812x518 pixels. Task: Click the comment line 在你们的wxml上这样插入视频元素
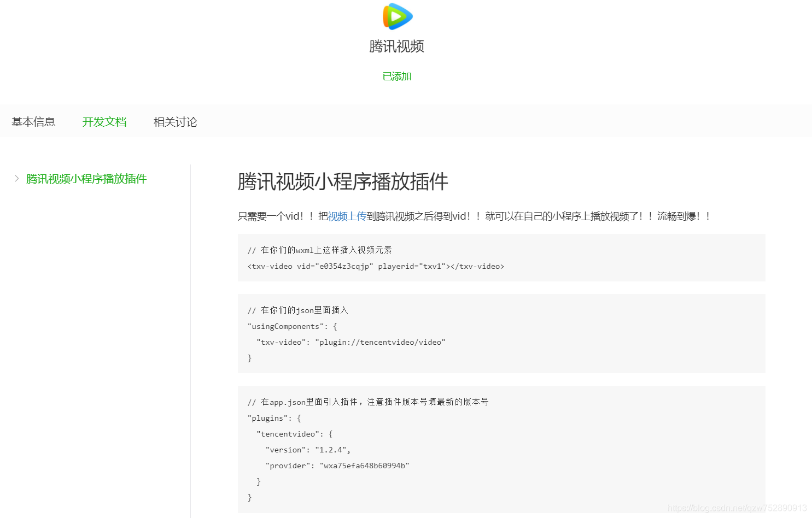click(x=320, y=250)
